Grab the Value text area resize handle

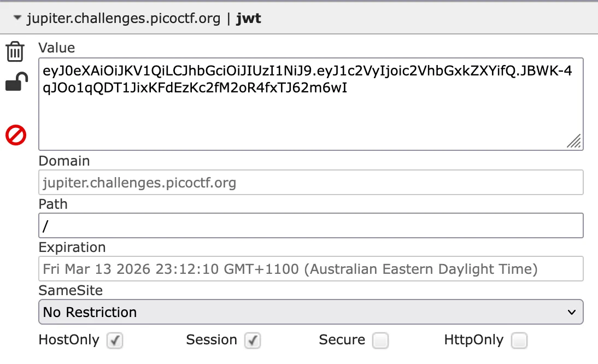click(574, 142)
